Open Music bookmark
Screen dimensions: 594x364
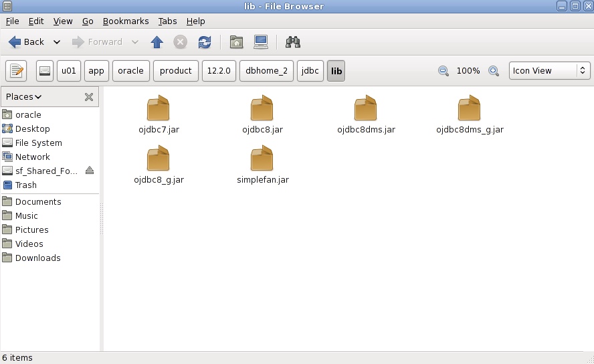[26, 215]
